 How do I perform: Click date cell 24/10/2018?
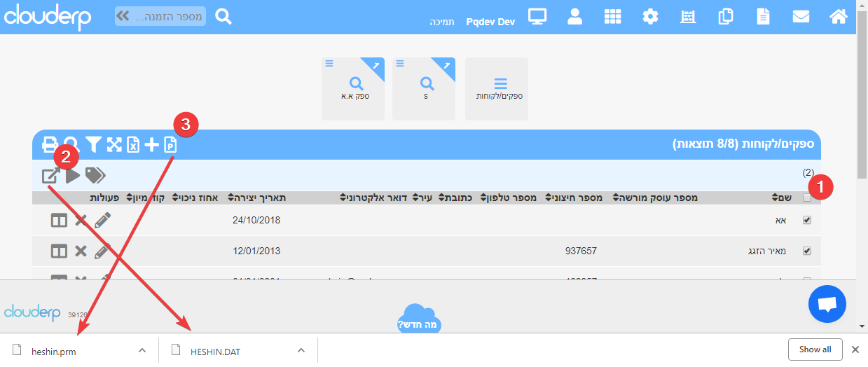[256, 221]
